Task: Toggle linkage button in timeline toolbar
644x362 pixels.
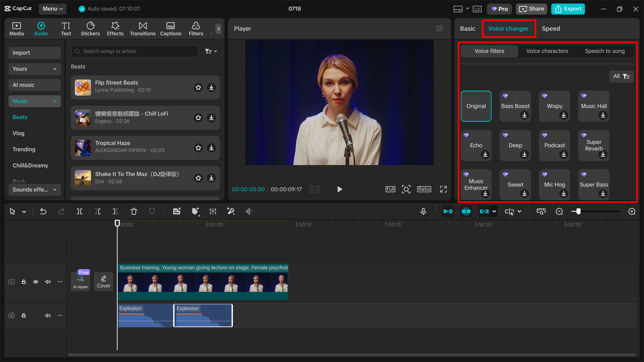Action: point(484,211)
